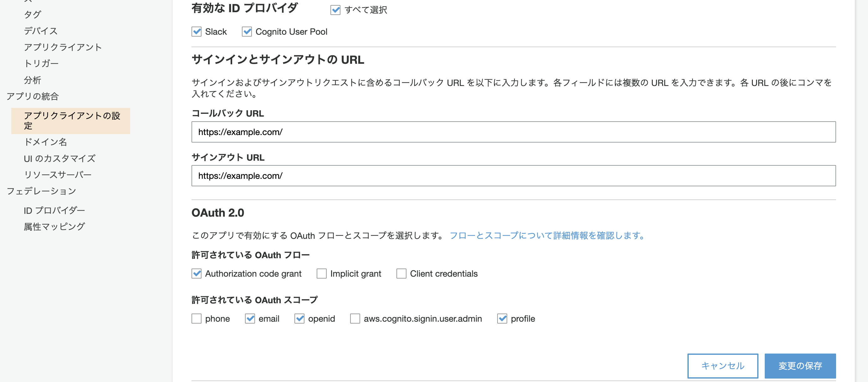Viewport: 868px width, 382px height.
Task: Disable Authorization code grant flow
Action: (x=197, y=273)
